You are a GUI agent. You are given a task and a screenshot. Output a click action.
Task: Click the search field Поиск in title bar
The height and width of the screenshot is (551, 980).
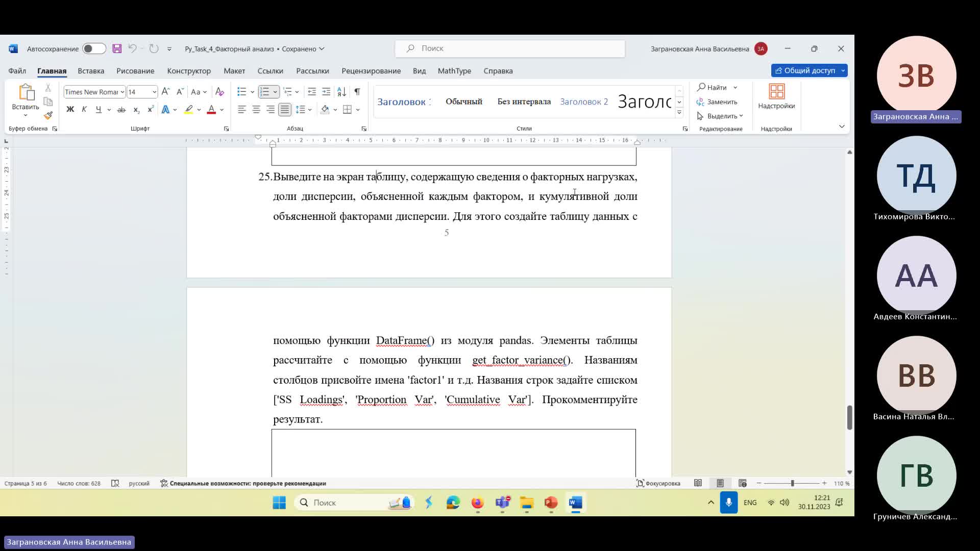(510, 48)
